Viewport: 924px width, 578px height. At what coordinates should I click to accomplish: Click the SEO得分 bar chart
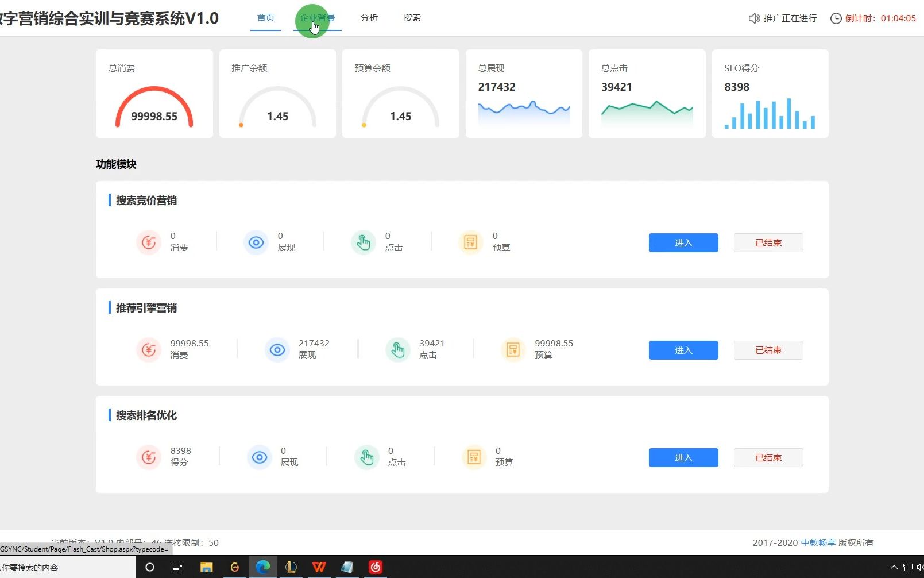[x=770, y=113]
